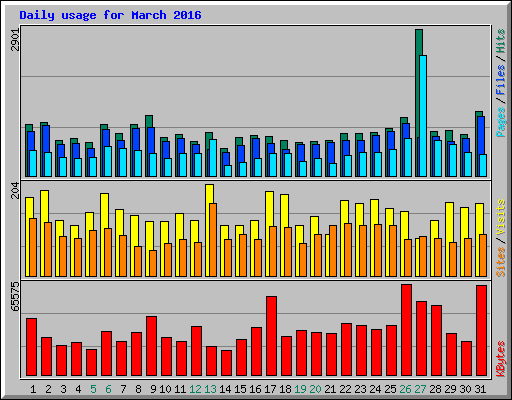512x400 pixels.
Task: Click day 7 on the x-axis
Action: 123,389
